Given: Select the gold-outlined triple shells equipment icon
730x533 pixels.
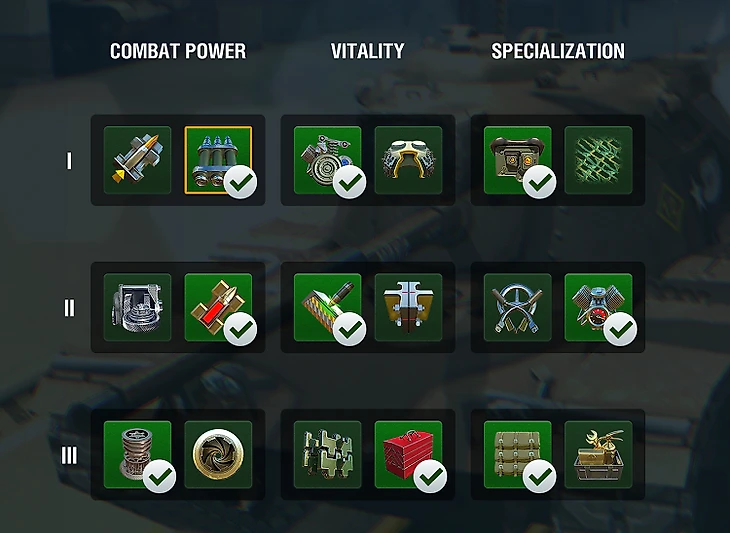Looking at the screenshot, I should [218, 160].
